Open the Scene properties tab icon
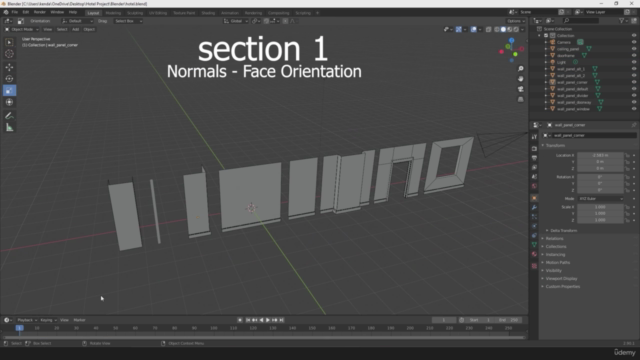 (x=534, y=177)
